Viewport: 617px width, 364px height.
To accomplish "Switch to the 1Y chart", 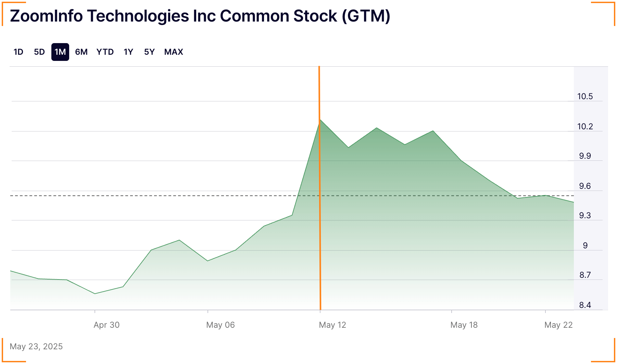I will tap(129, 52).
